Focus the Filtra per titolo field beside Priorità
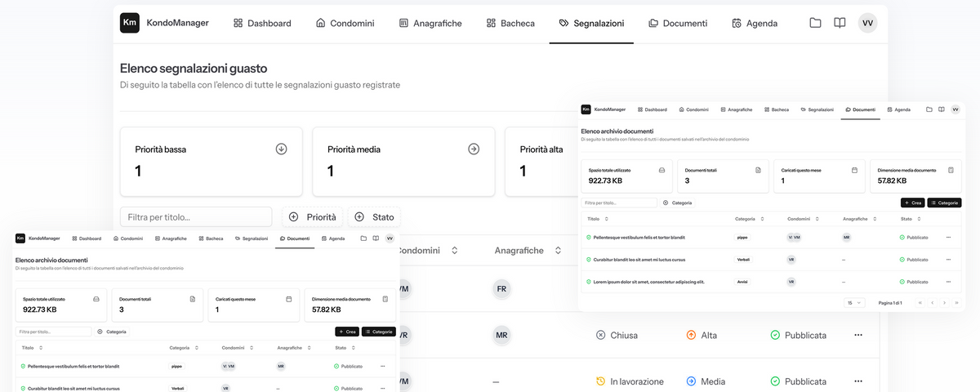Viewport: 980px width, 392px height. tap(196, 217)
